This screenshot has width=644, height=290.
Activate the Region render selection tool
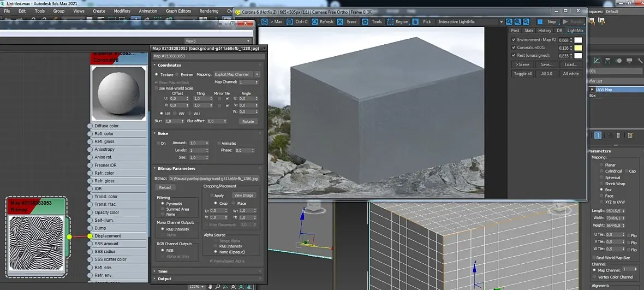tap(390, 22)
